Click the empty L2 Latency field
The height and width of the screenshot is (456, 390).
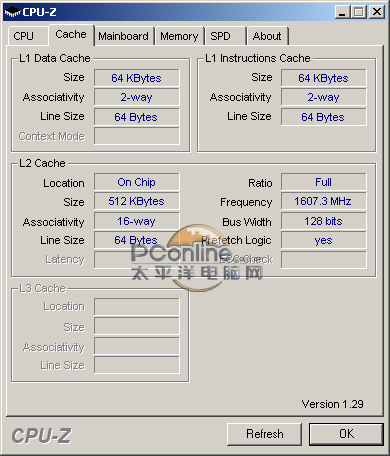[137, 260]
